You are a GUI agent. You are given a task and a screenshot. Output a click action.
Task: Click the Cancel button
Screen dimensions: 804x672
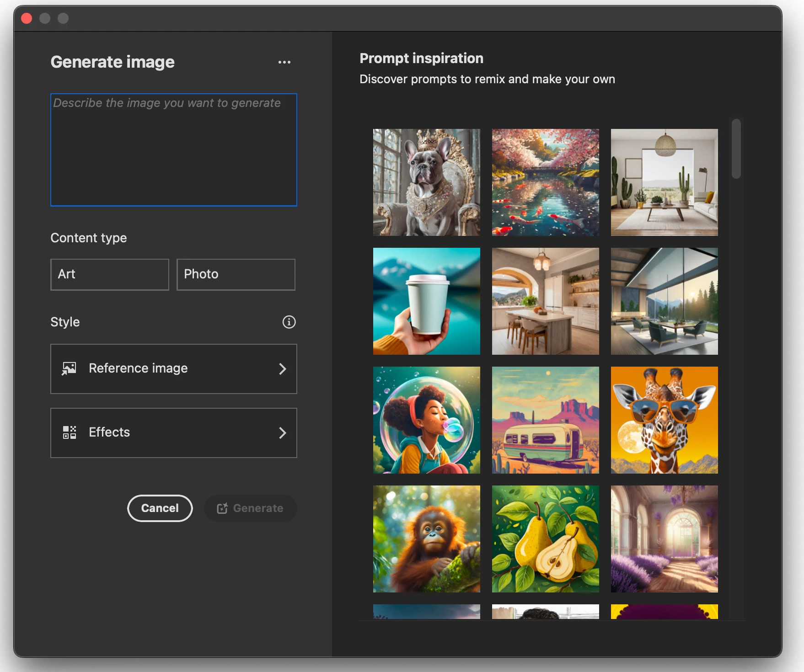(x=160, y=508)
